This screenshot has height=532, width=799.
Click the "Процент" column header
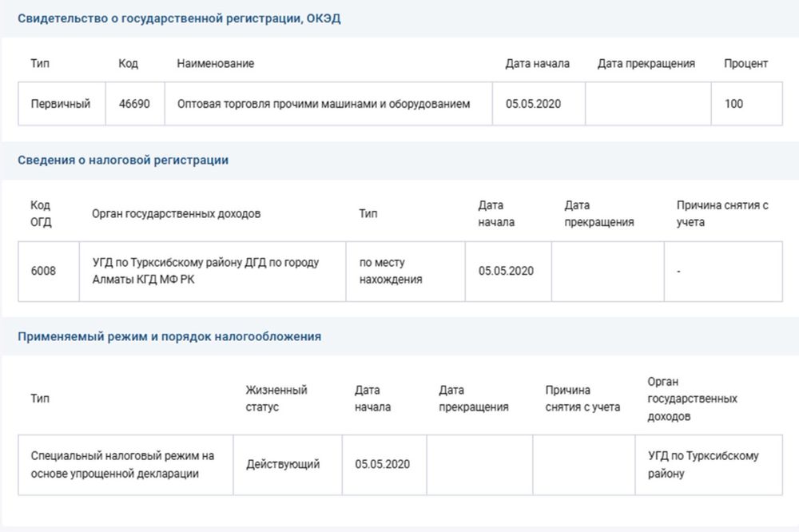click(745, 64)
